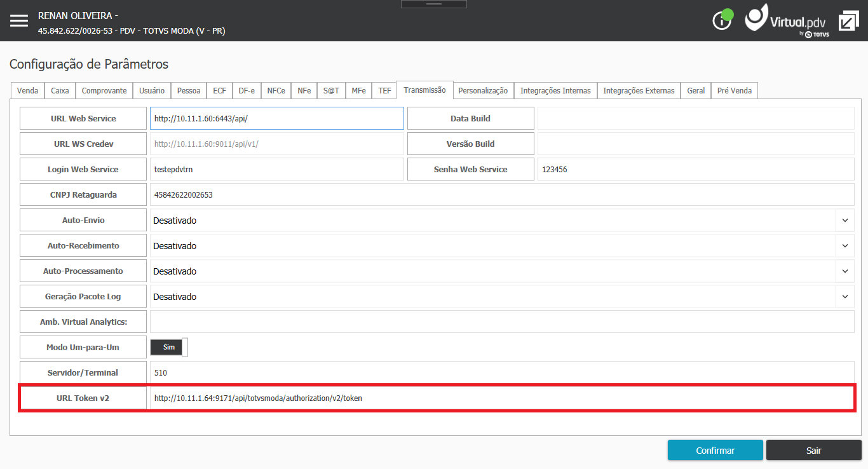Switch to the Pré Venda tab
The width and height of the screenshot is (868, 469).
(x=735, y=90)
